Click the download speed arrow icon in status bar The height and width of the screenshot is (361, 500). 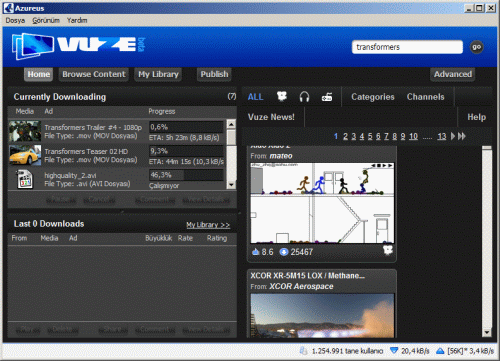pos(394,350)
